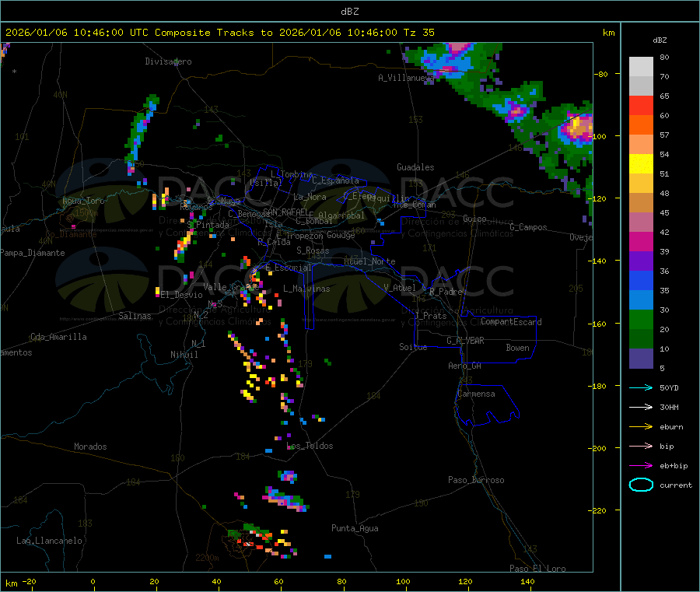Click the Agua_Toro map label
This screenshot has width=700, height=592.
click(83, 201)
